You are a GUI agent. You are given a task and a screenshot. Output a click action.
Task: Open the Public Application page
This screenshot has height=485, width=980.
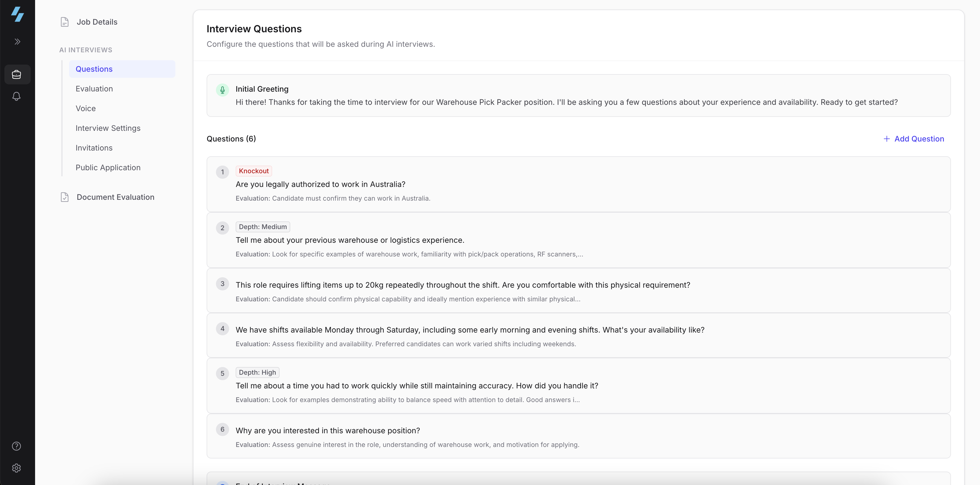108,167
